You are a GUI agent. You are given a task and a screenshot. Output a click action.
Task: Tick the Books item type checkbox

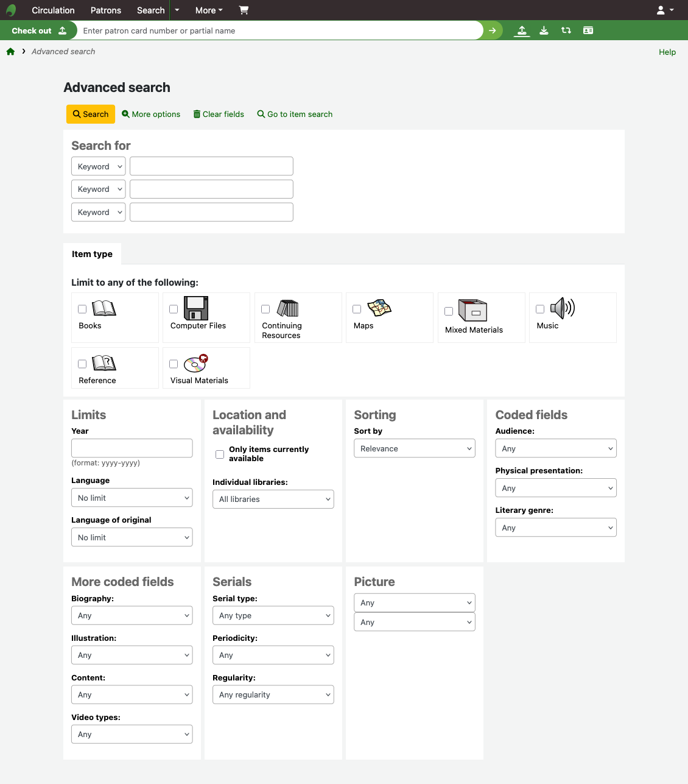(x=82, y=309)
